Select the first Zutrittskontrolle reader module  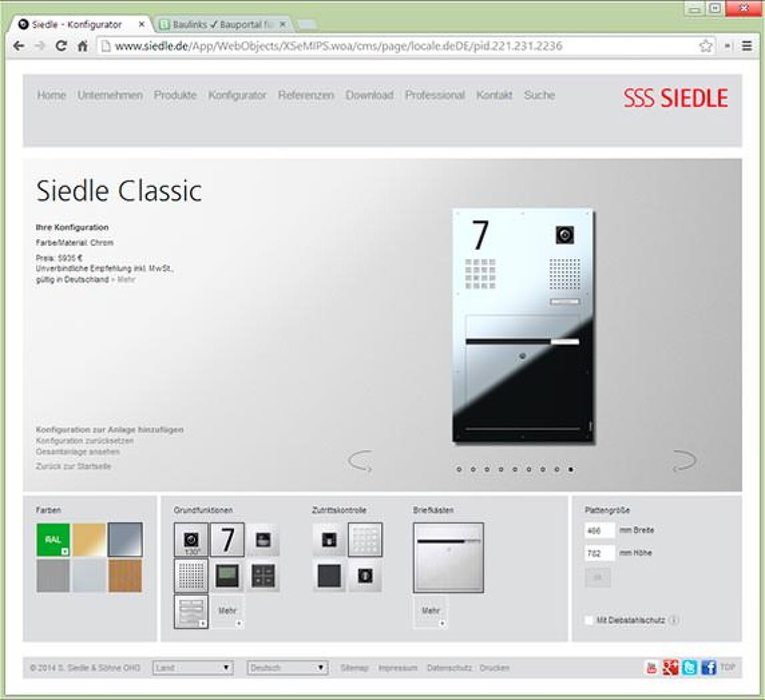pos(329,539)
